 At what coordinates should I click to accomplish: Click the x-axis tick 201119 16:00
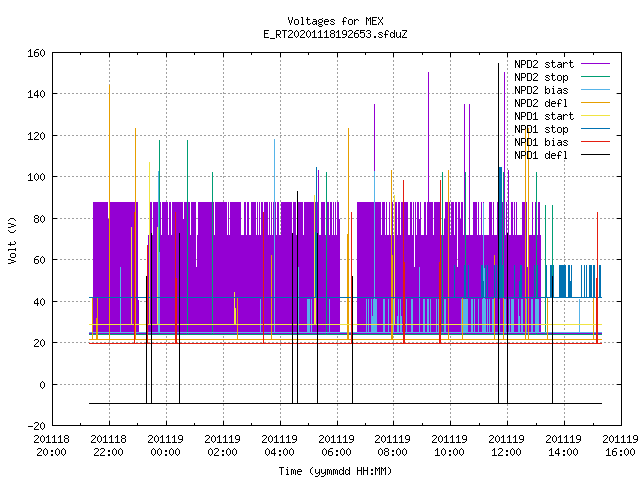[x=620, y=446]
